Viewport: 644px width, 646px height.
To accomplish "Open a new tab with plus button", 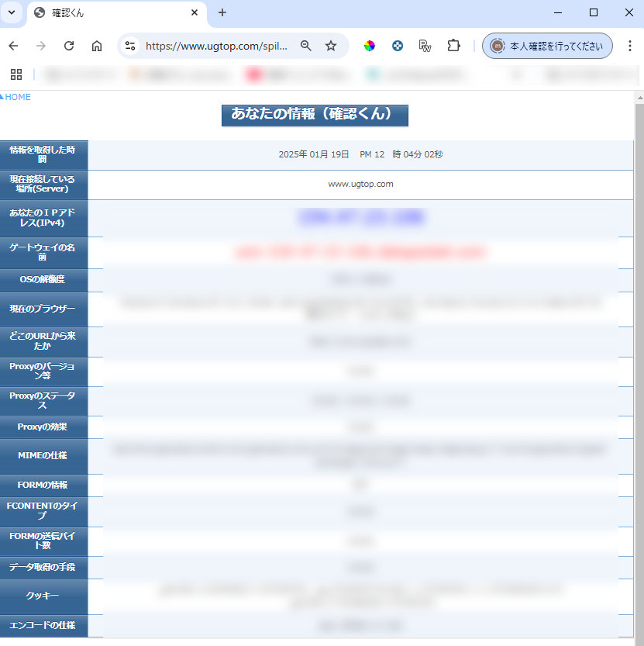I will click(x=222, y=12).
